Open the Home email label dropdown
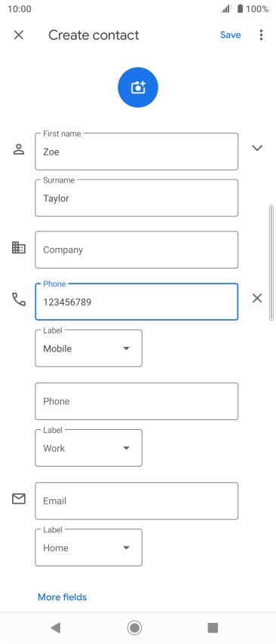276x644 pixels. (89, 547)
